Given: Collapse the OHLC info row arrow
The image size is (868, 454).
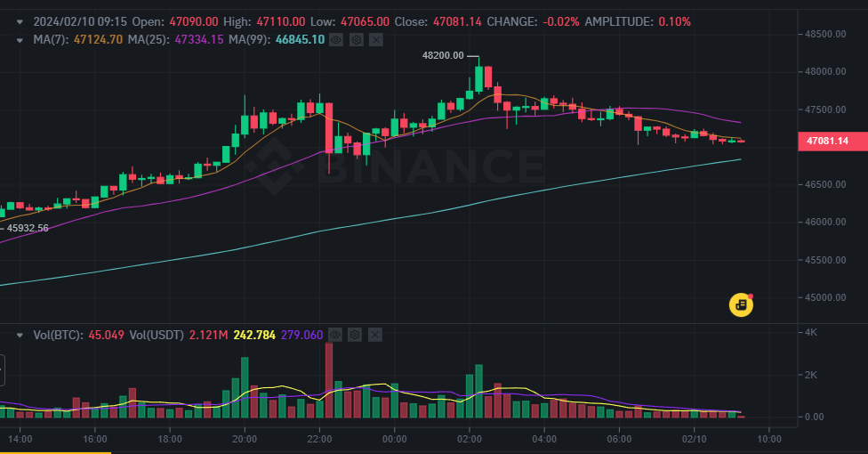Looking at the screenshot, I should click(x=20, y=20).
